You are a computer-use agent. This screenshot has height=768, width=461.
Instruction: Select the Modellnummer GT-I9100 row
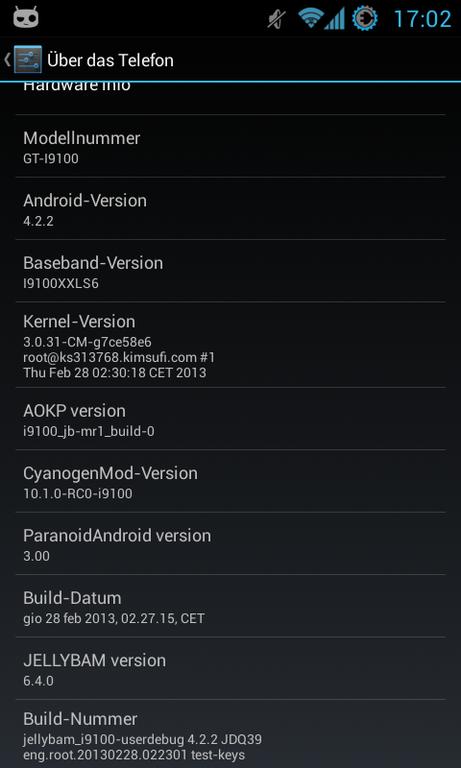point(230,146)
